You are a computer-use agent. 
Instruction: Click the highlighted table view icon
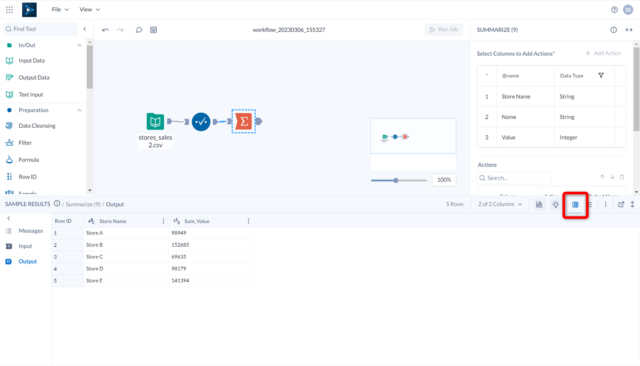(x=575, y=204)
